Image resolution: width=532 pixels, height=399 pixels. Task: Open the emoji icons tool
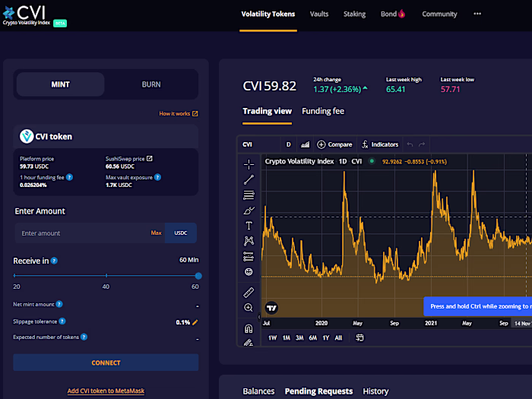click(x=249, y=272)
